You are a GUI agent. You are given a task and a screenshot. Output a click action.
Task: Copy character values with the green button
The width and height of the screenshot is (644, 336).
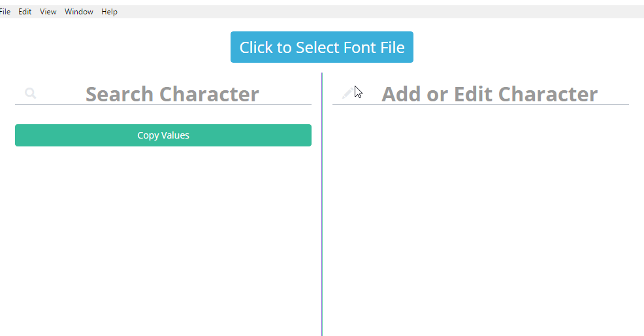163,135
